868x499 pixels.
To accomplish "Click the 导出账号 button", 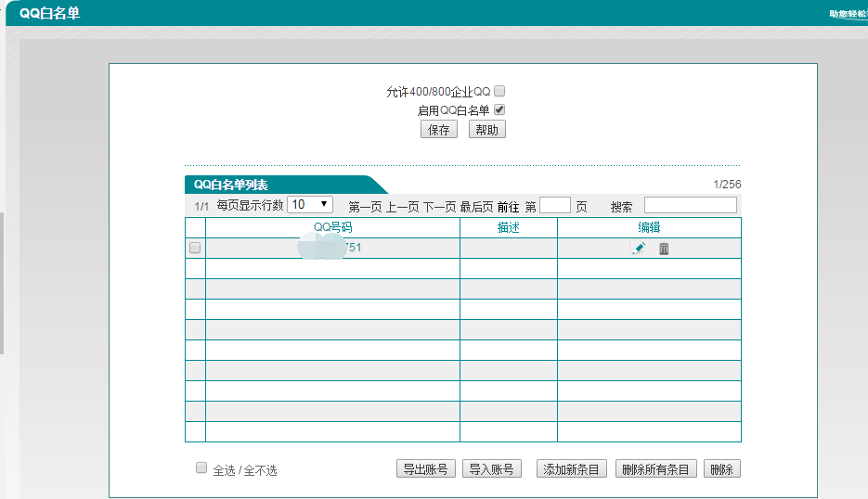I will pos(426,468).
